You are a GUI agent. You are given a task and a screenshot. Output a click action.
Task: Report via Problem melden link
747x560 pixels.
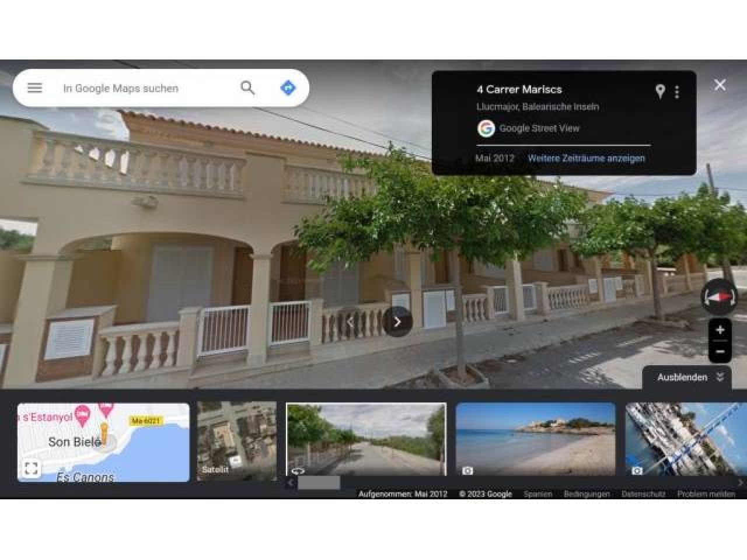click(706, 494)
